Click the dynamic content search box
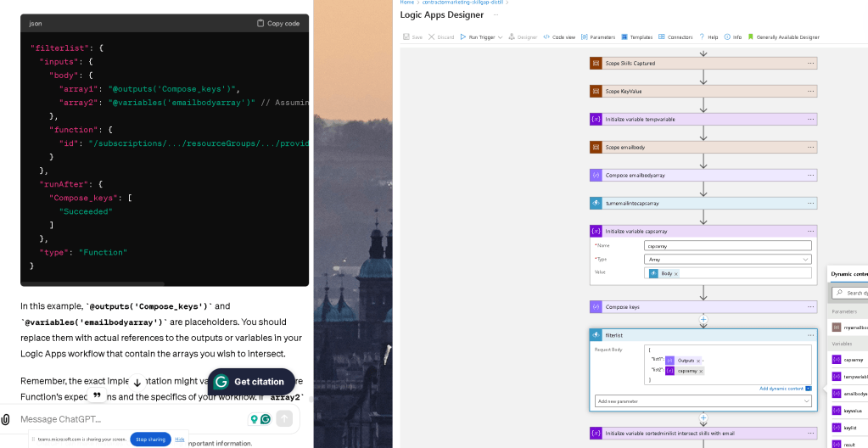This screenshot has height=448, width=868. coord(850,293)
